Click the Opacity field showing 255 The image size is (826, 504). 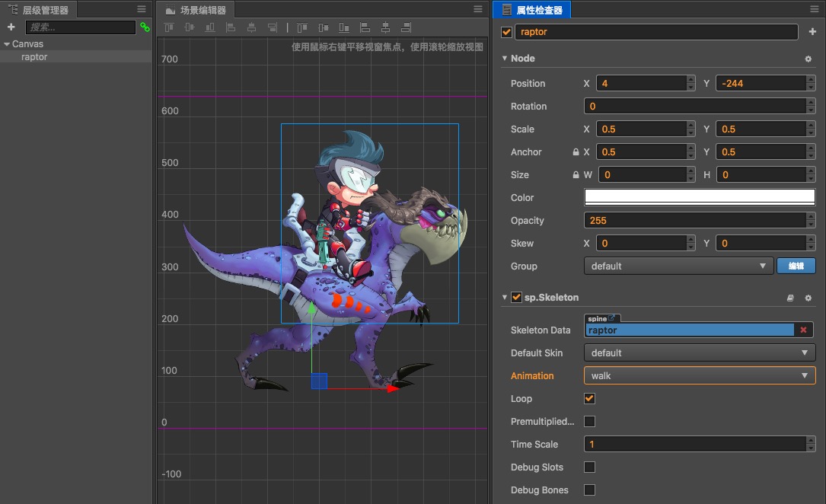pos(695,220)
